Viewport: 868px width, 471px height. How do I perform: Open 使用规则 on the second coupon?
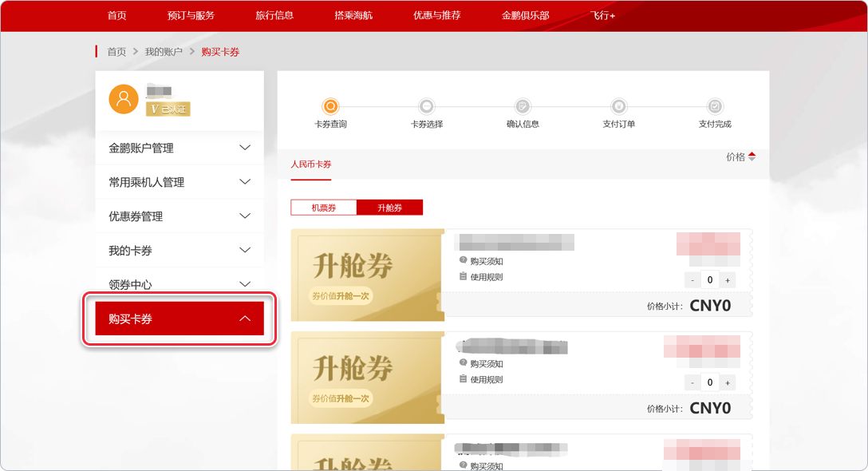click(x=486, y=379)
